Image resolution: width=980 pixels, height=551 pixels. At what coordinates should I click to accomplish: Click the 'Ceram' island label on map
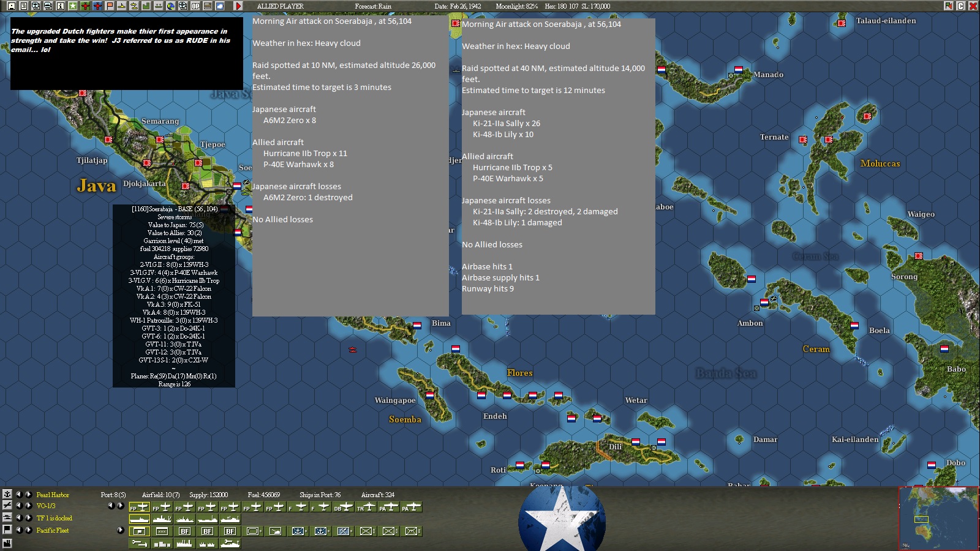(816, 349)
